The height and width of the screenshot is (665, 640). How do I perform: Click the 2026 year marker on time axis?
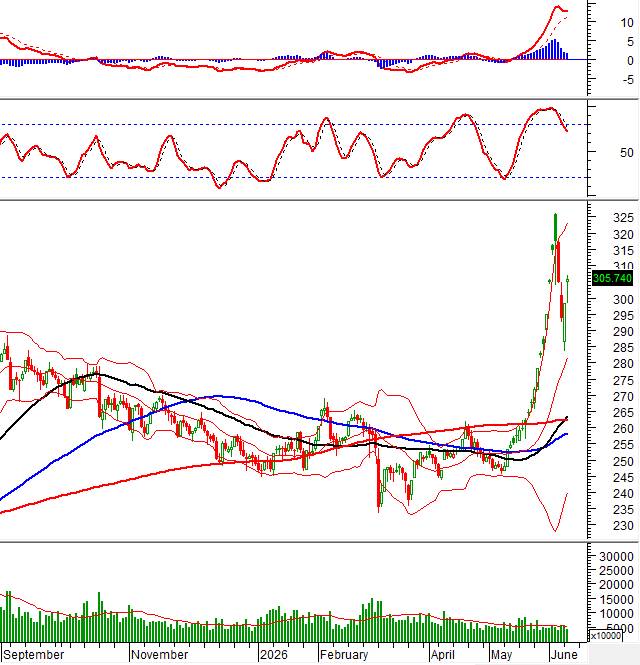[274, 654]
